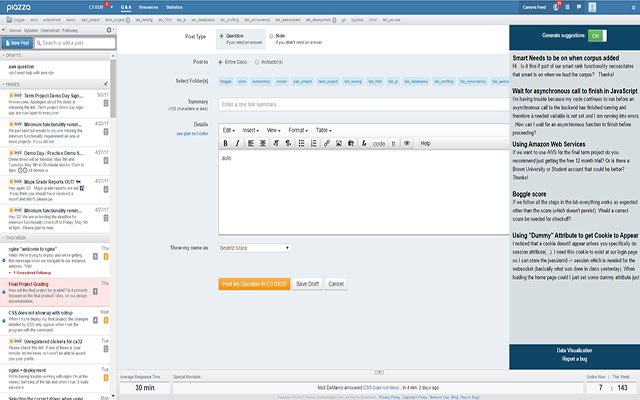Open suggested post Boggle score
This screenshot has height=400, width=640.
tap(529, 194)
